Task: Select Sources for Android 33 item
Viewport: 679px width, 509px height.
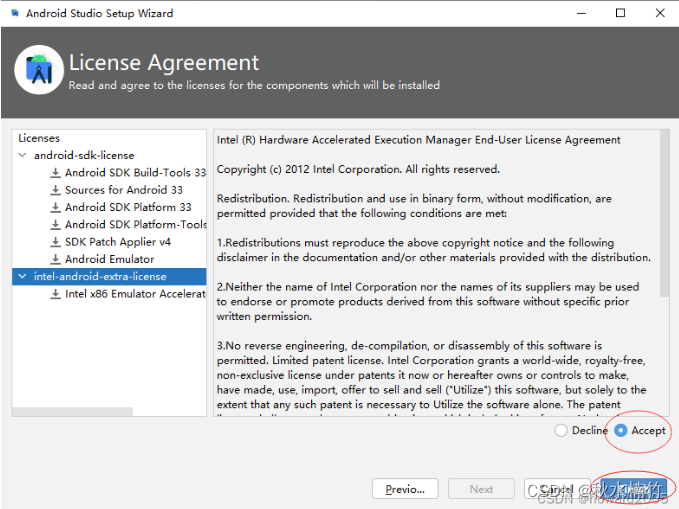Action: (x=124, y=190)
